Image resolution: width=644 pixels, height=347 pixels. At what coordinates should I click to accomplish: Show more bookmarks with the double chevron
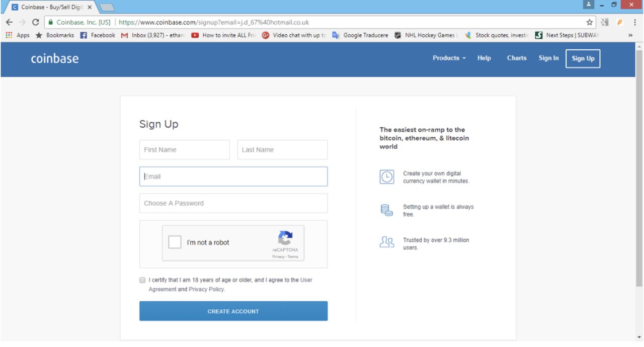pyautogui.click(x=630, y=35)
